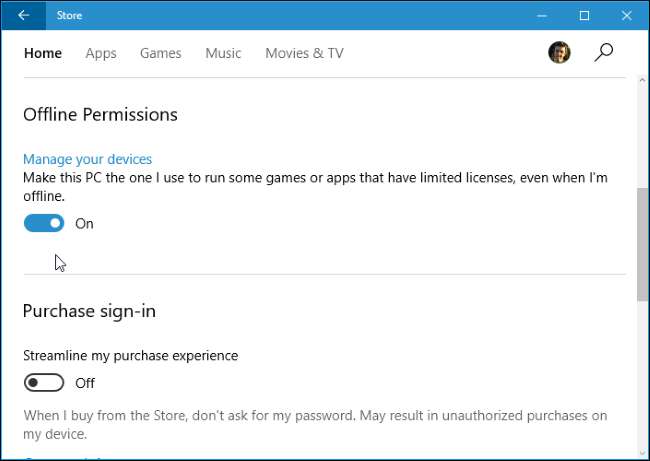
Task: Switch to the Home tab
Action: [x=43, y=53]
